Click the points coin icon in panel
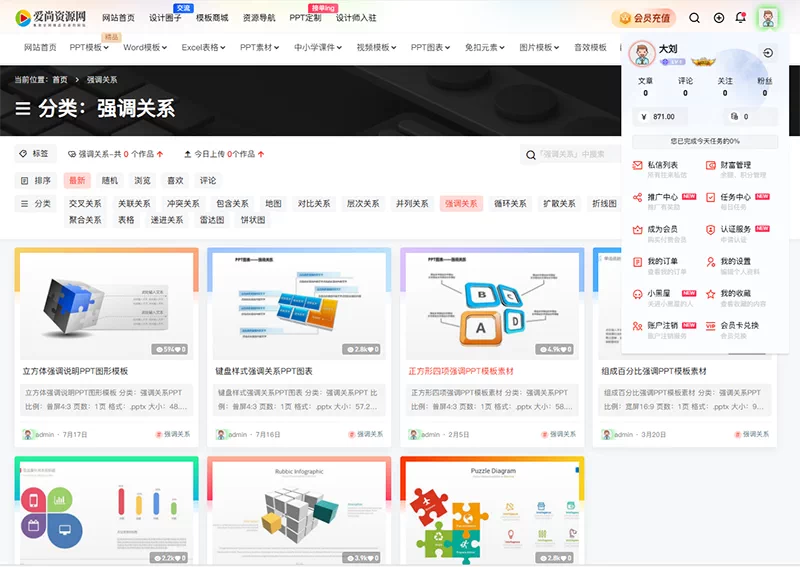This screenshot has width=800, height=567. (734, 116)
